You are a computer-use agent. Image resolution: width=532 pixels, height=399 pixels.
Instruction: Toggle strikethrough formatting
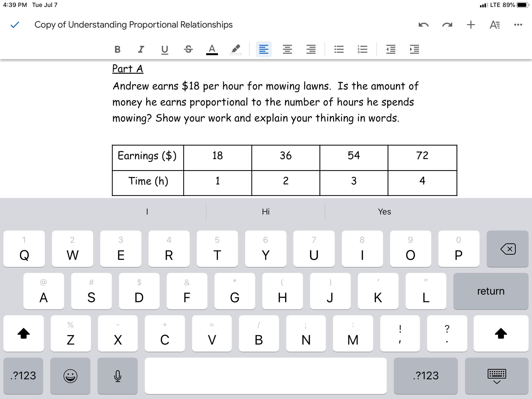pos(188,49)
